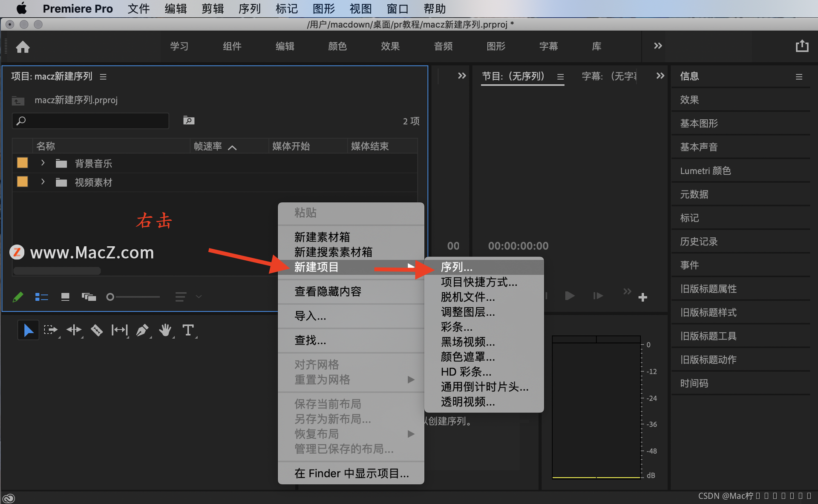Expand the program monitor panel overflow chevron

point(660,76)
